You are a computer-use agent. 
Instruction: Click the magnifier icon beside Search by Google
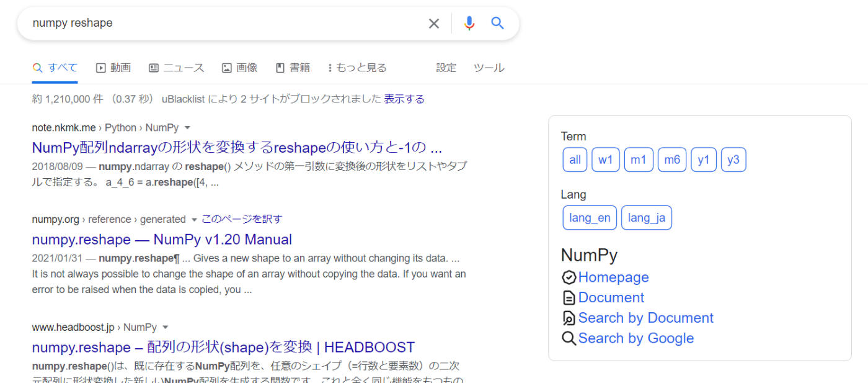(569, 338)
